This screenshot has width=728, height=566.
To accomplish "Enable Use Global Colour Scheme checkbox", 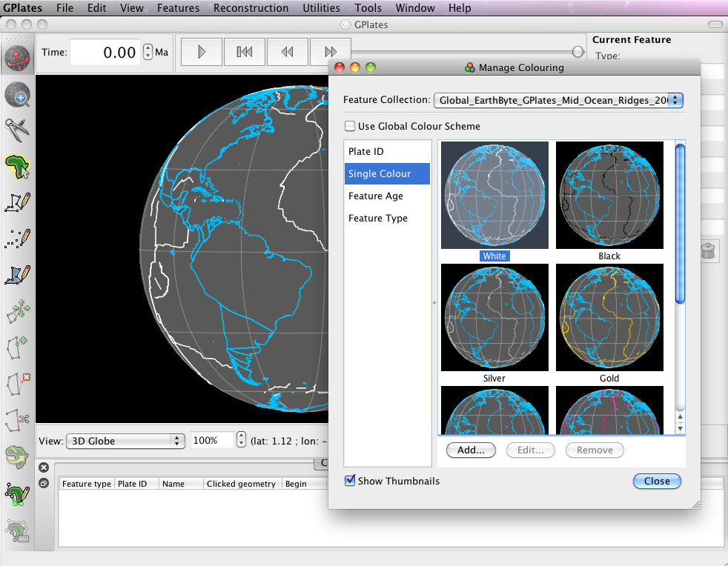I will coord(350,126).
